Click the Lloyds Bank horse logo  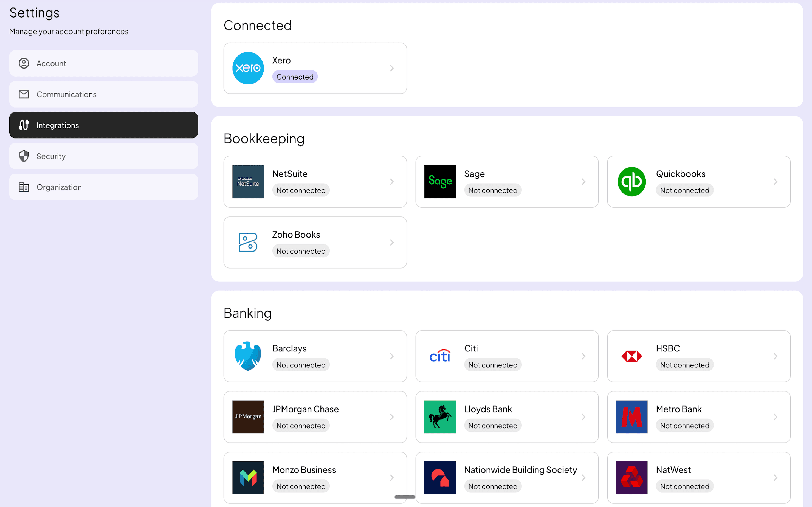(x=439, y=416)
